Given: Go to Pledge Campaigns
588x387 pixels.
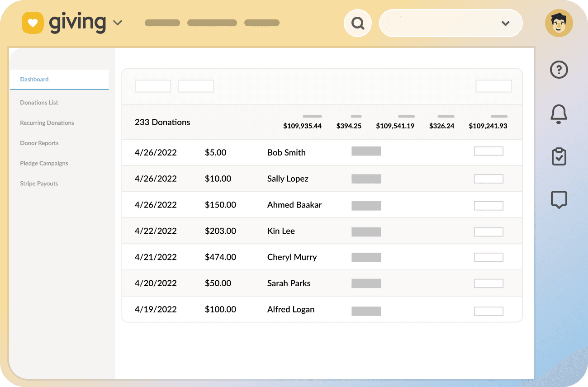Looking at the screenshot, I should [x=44, y=163].
